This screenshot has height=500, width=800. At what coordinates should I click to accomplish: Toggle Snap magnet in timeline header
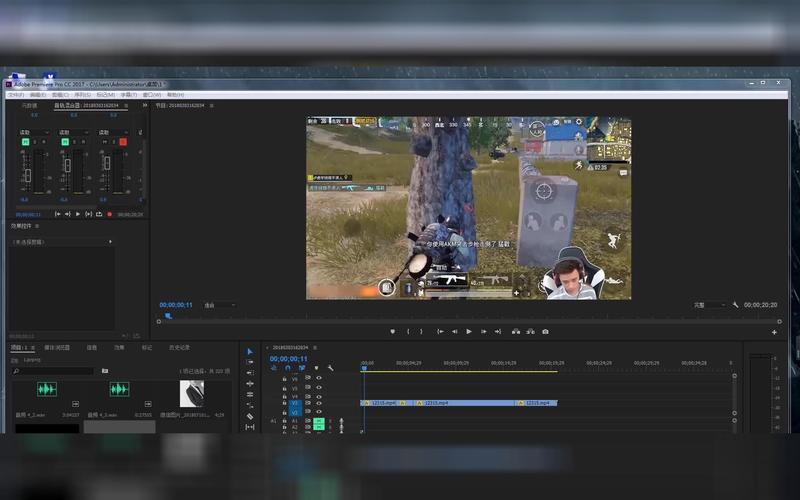(x=288, y=368)
